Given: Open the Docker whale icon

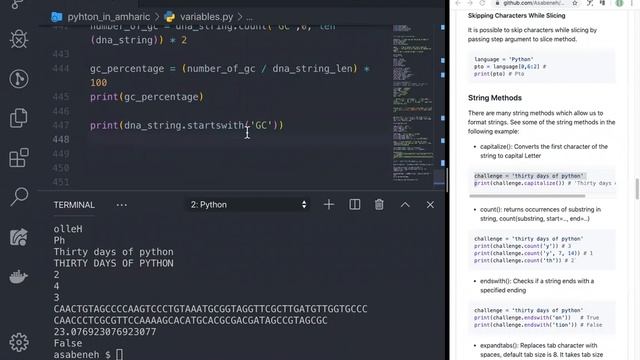Looking at the screenshot, I should 19,277.
